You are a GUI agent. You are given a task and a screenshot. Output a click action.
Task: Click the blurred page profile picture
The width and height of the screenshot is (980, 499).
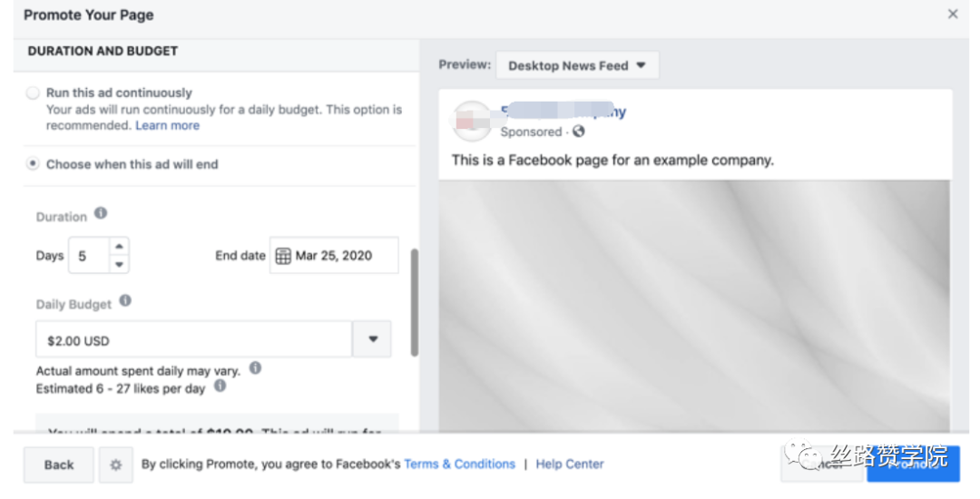(x=472, y=121)
